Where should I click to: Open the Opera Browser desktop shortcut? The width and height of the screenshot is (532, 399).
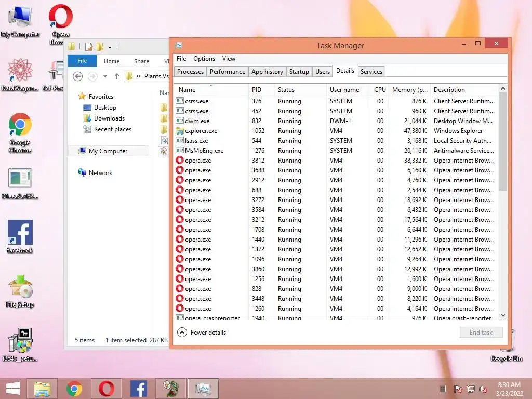pyautogui.click(x=60, y=24)
